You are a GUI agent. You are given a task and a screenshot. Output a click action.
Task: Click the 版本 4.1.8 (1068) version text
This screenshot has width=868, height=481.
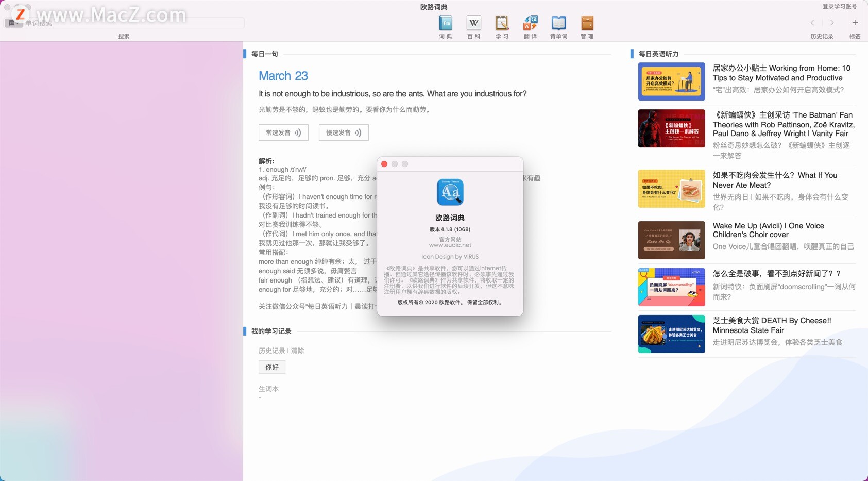(x=450, y=229)
